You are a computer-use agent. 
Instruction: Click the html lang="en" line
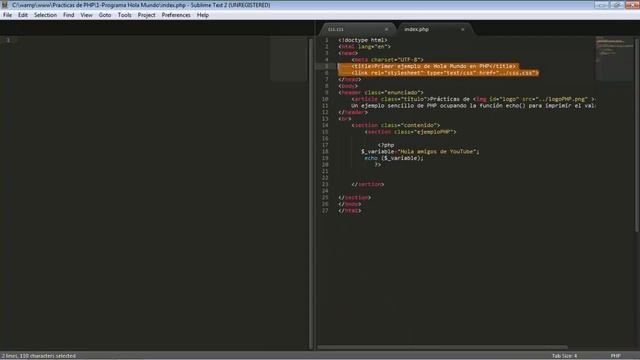pyautogui.click(x=364, y=47)
